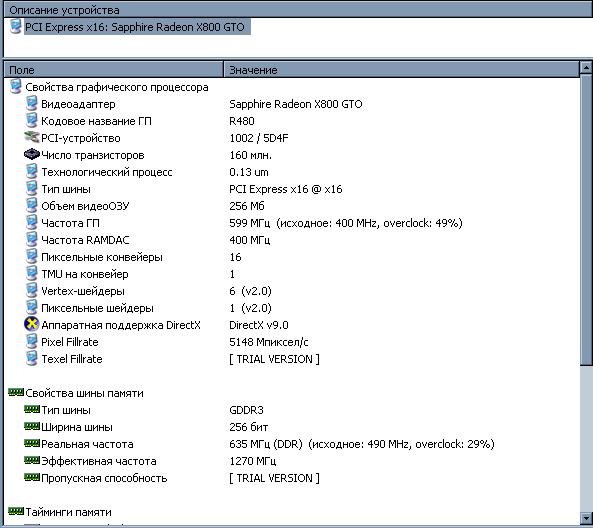Click the Значение column header
The width and height of the screenshot is (593, 528).
pyautogui.click(x=401, y=70)
